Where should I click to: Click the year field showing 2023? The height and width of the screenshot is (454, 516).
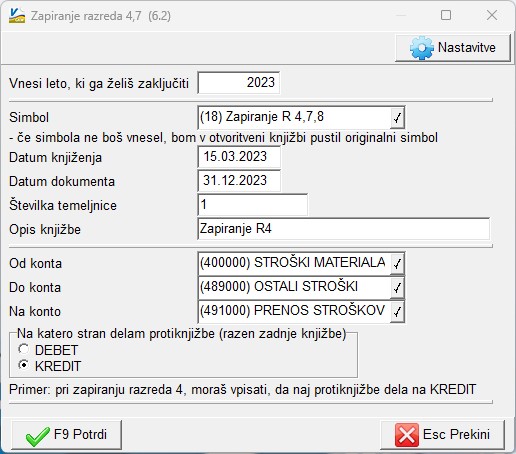238,83
